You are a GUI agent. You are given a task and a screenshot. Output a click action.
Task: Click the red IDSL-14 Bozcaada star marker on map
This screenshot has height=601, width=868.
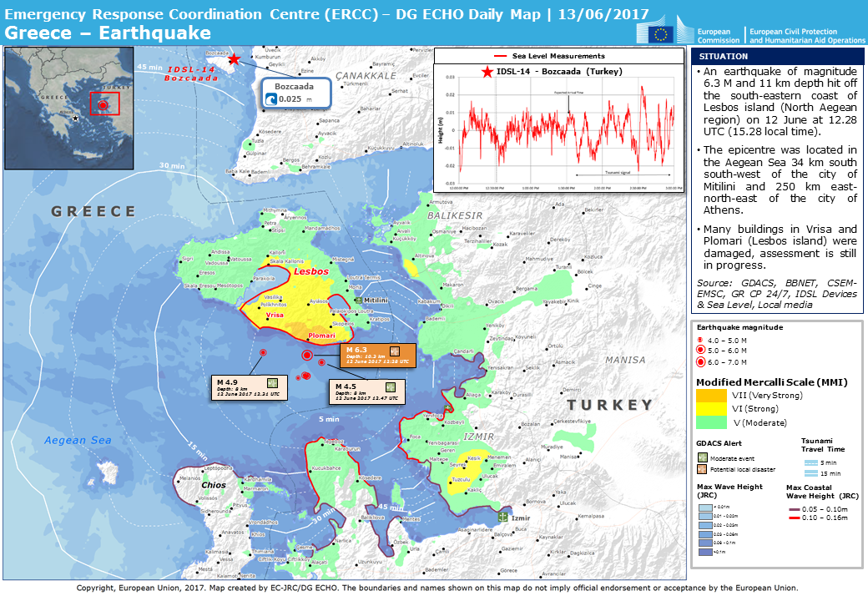[x=235, y=59]
